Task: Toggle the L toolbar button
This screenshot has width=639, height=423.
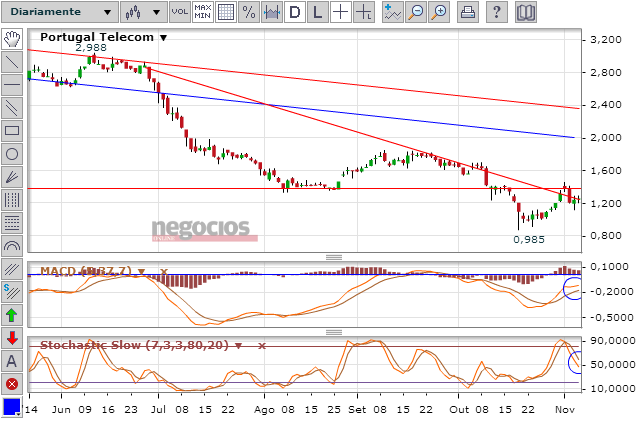Action: (317, 12)
